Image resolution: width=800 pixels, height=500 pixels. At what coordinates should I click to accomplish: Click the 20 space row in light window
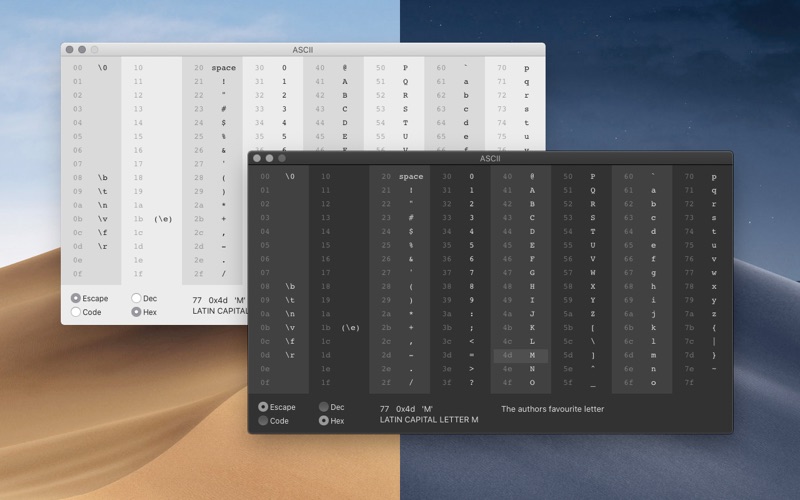click(212, 68)
